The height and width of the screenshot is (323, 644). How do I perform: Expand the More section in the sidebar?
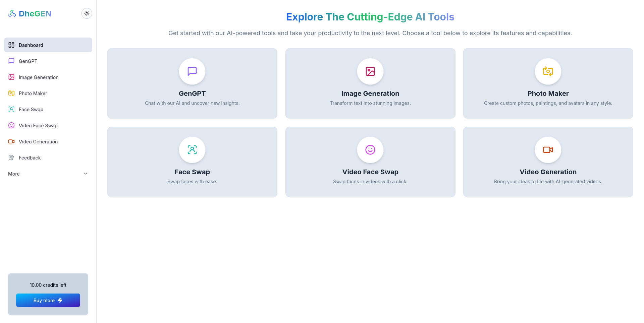tap(48, 174)
